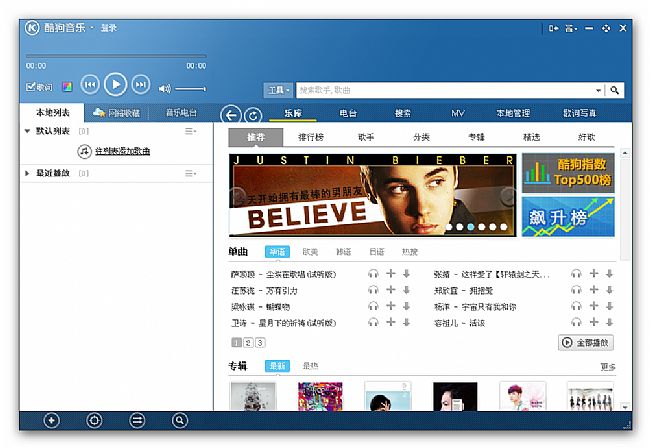Screen dimensions: 650x448
Task: Click the underlined add songs to list link
Action: point(123,151)
